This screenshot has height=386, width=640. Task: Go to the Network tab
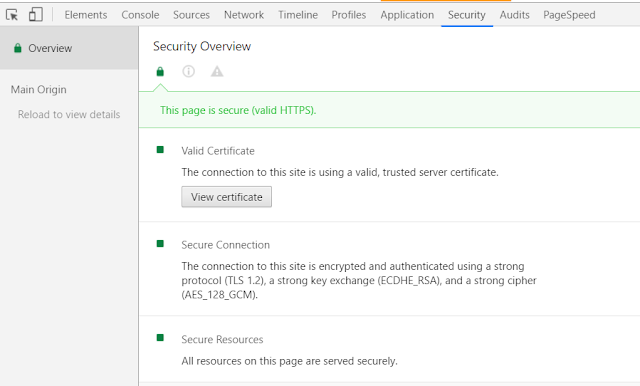click(244, 15)
